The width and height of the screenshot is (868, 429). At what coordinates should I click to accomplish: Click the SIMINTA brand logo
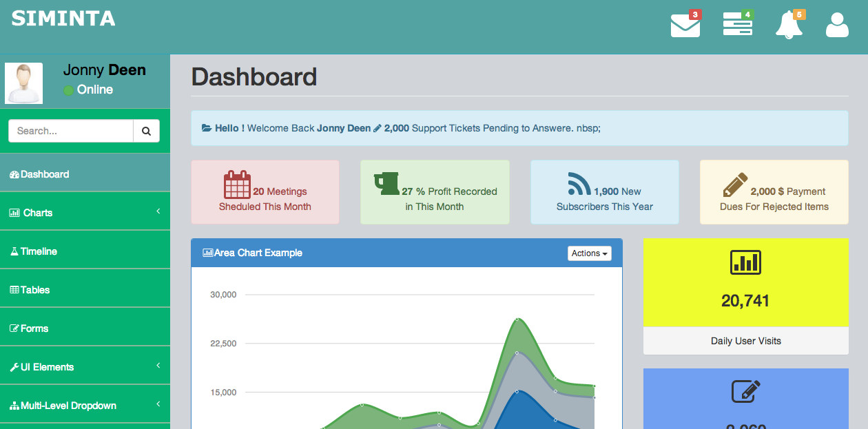click(63, 19)
